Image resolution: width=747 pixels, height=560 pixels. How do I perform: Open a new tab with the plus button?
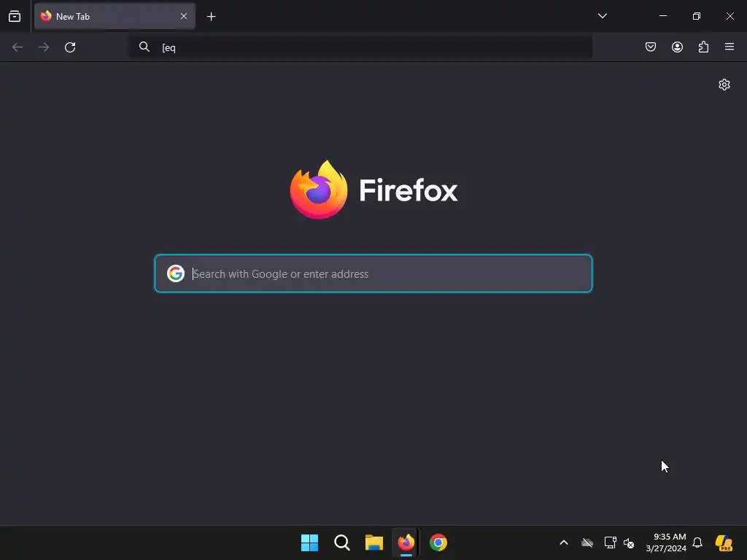click(x=211, y=17)
